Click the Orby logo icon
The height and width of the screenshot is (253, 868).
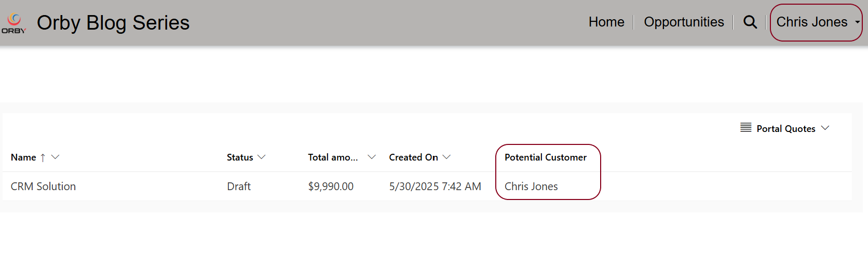pyautogui.click(x=14, y=23)
